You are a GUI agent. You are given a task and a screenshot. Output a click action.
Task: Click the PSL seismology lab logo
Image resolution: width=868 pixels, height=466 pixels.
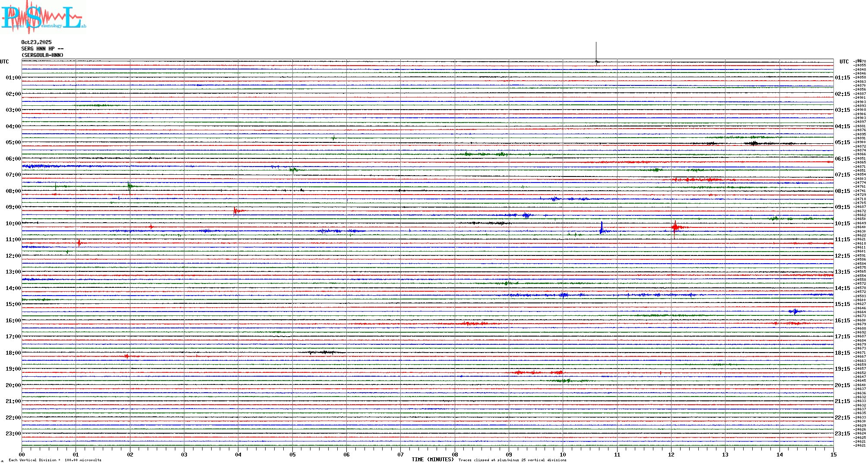(x=43, y=17)
